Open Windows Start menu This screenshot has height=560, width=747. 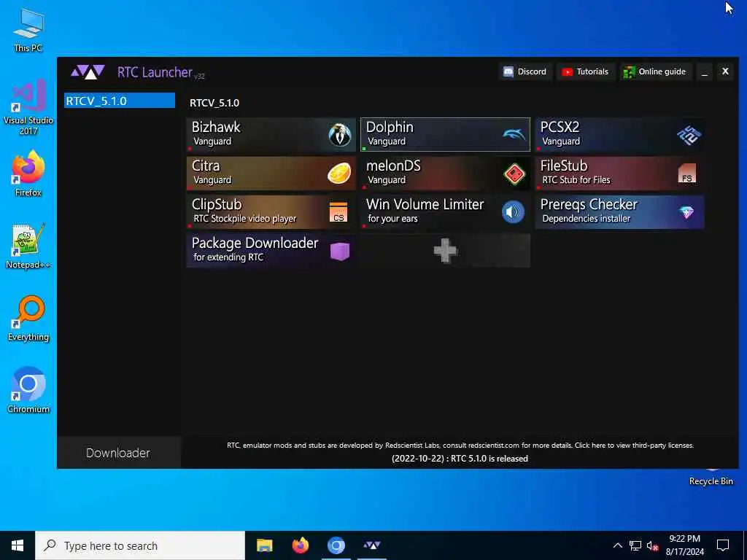18,545
